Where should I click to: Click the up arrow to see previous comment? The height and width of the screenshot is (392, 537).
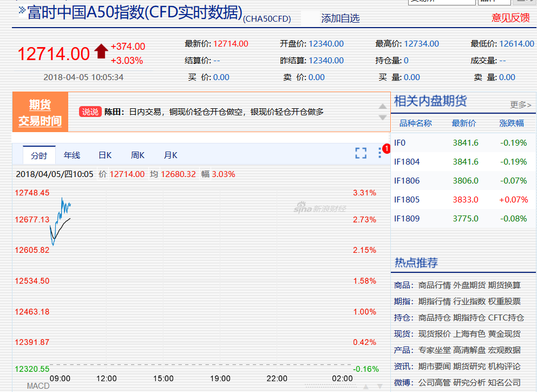pyautogui.click(x=383, y=107)
